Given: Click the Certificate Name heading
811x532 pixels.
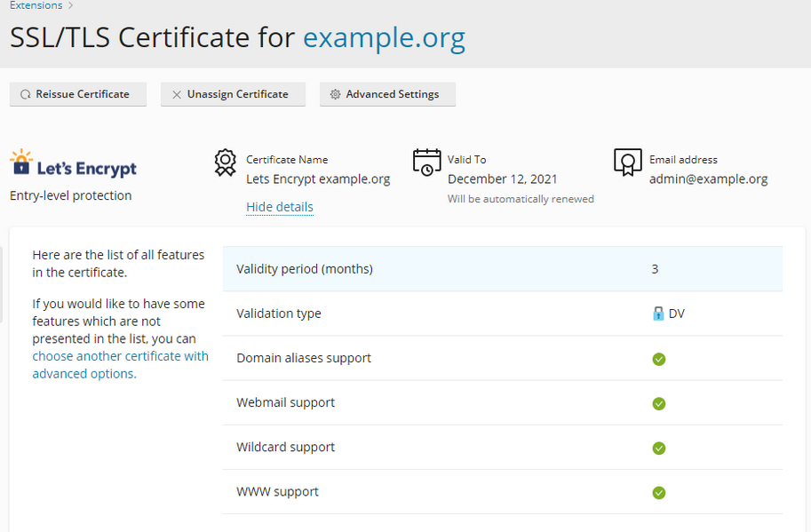Looking at the screenshot, I should pos(287,160).
